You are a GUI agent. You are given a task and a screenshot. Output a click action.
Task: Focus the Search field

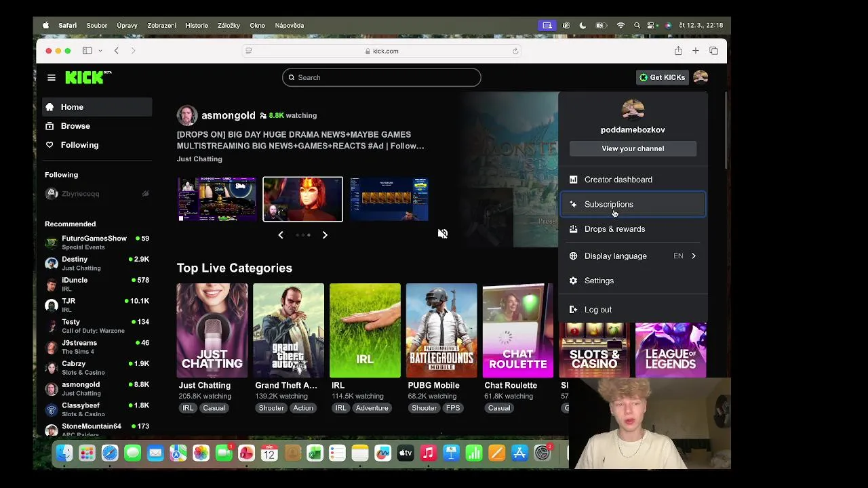click(x=382, y=77)
